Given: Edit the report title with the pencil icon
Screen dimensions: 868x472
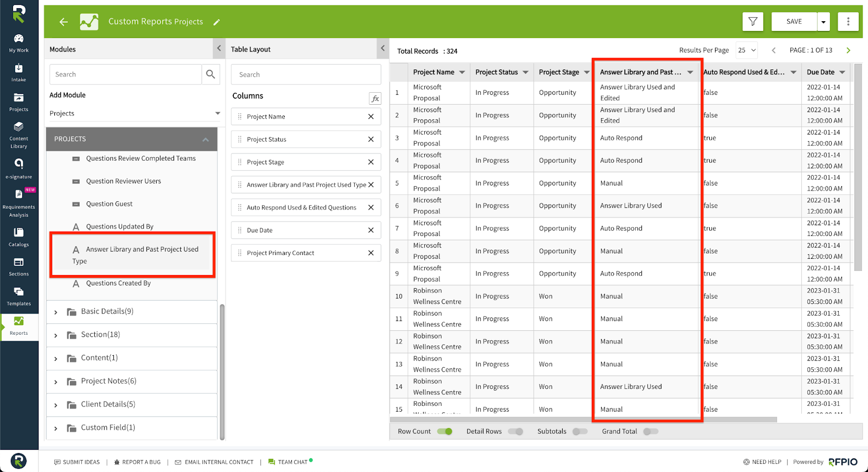Looking at the screenshot, I should (216, 22).
